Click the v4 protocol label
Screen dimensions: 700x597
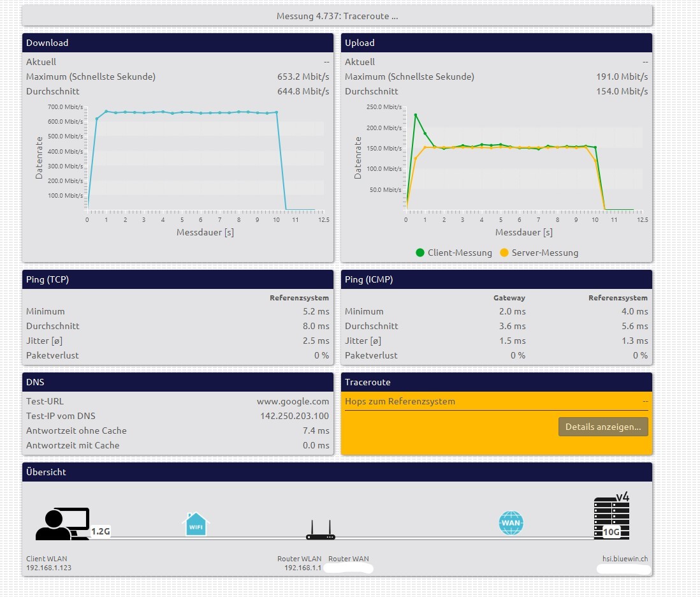tap(622, 497)
